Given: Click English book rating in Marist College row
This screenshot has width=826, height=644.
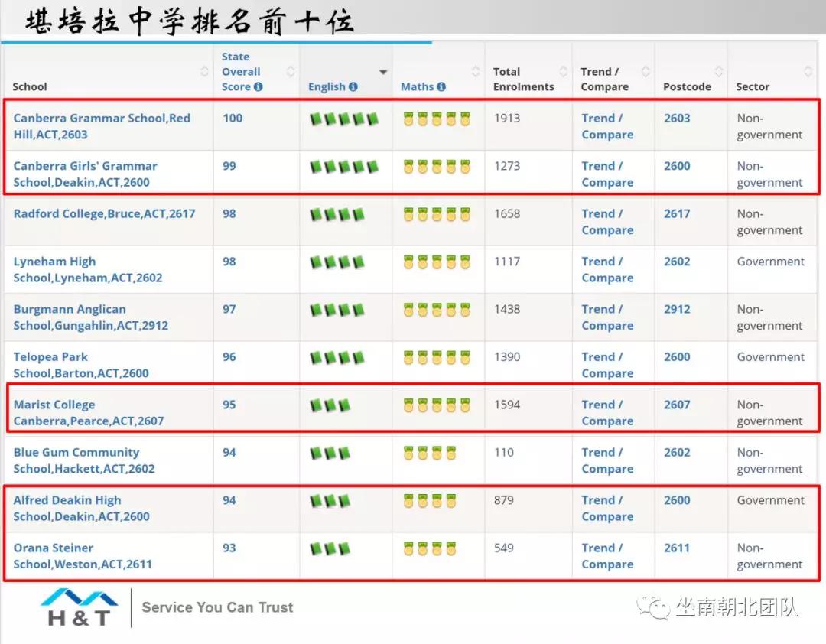Looking at the screenshot, I should coord(330,405).
